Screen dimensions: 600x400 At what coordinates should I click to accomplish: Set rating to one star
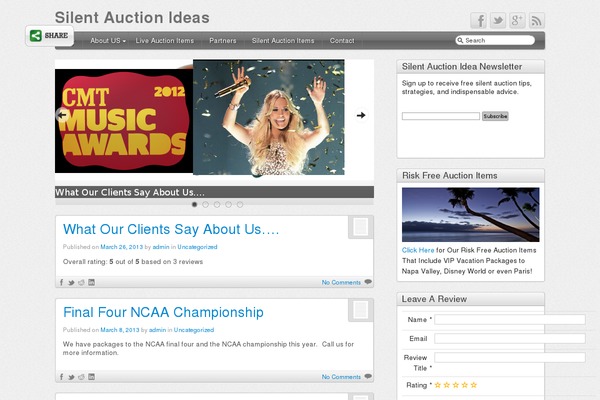coord(438,385)
